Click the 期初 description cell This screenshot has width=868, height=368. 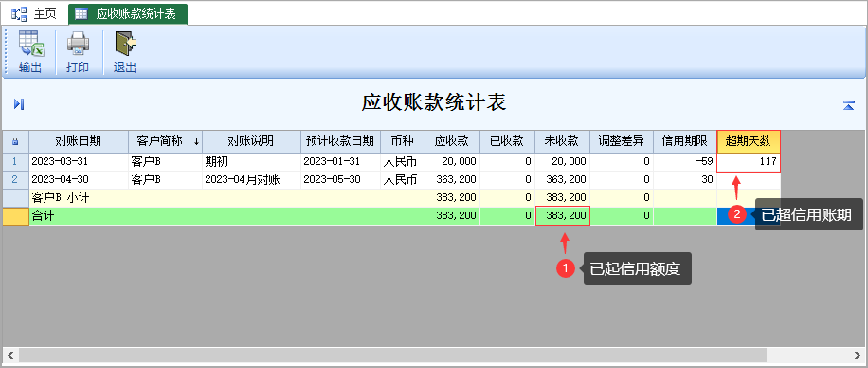pos(252,162)
